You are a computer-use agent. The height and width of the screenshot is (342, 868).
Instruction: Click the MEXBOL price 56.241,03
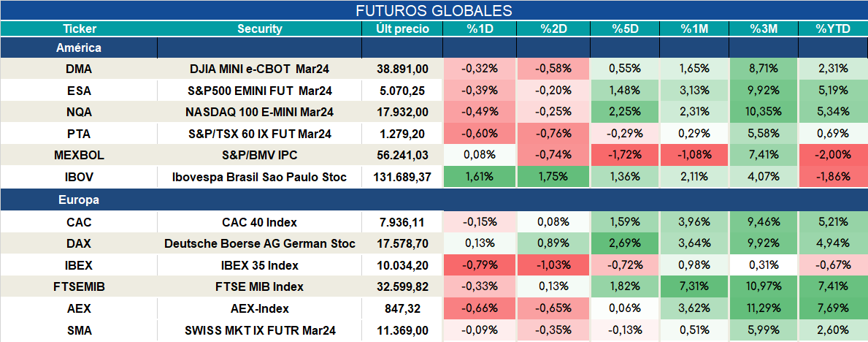coord(402,156)
